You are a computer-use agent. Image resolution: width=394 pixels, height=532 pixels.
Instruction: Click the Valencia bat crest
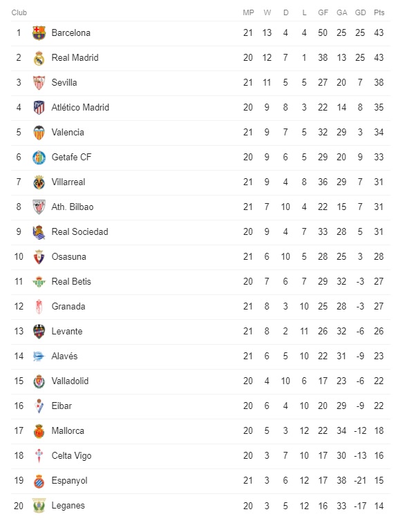point(39,133)
